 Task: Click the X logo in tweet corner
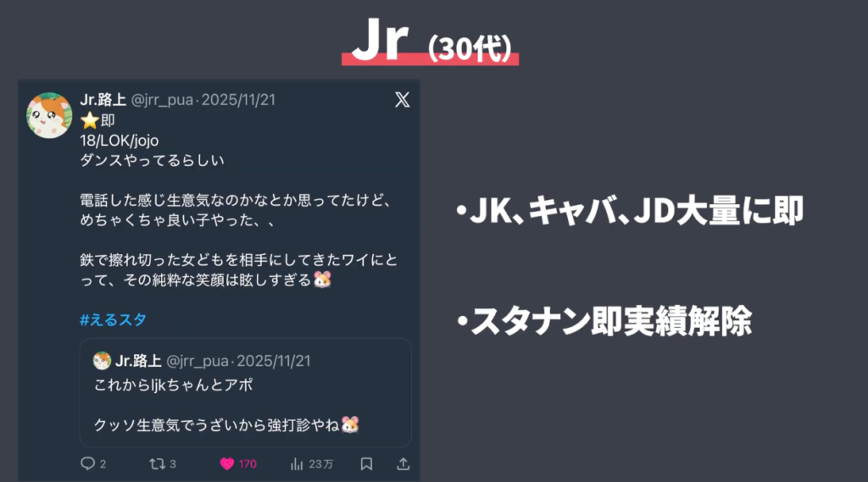point(403,100)
